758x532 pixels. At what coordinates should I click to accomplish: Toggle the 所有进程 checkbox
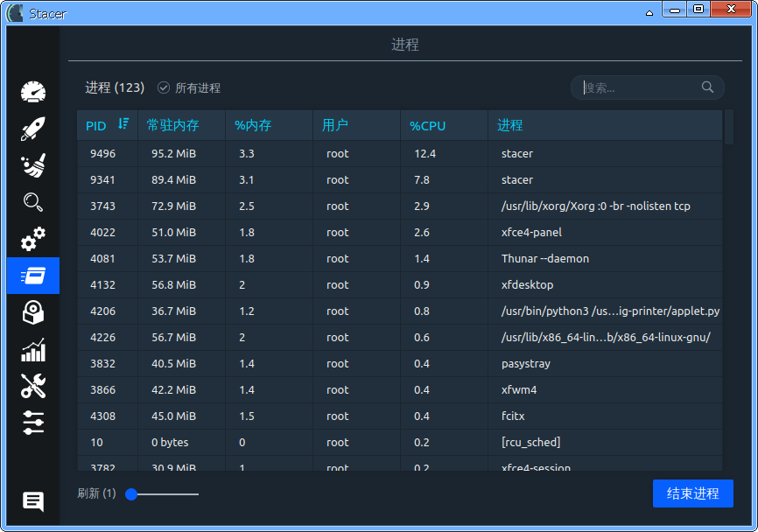pyautogui.click(x=164, y=87)
